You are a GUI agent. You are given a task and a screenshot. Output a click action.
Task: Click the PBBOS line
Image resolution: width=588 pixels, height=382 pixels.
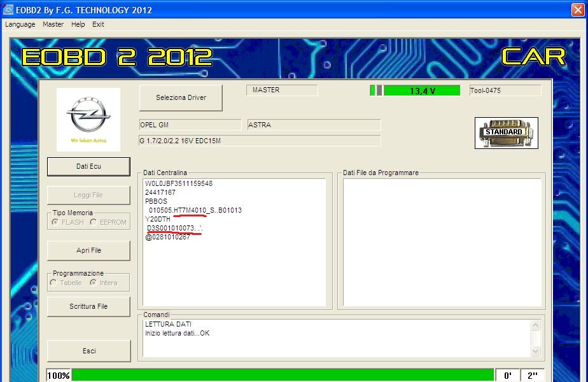pos(156,201)
